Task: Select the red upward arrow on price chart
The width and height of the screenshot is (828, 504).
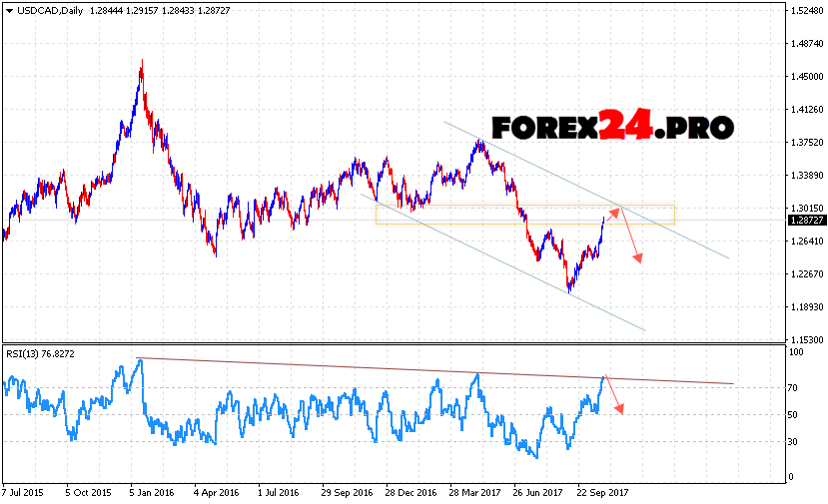Action: (612, 213)
